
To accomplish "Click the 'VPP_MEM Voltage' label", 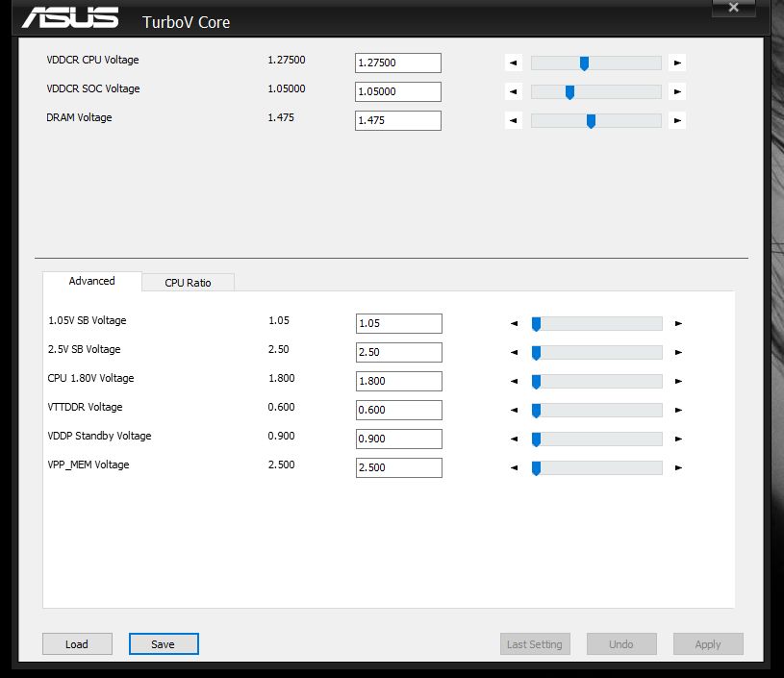I will 88,465.
